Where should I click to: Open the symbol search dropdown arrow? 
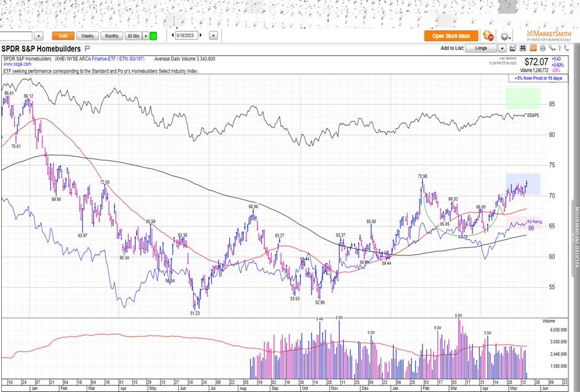tap(39, 36)
